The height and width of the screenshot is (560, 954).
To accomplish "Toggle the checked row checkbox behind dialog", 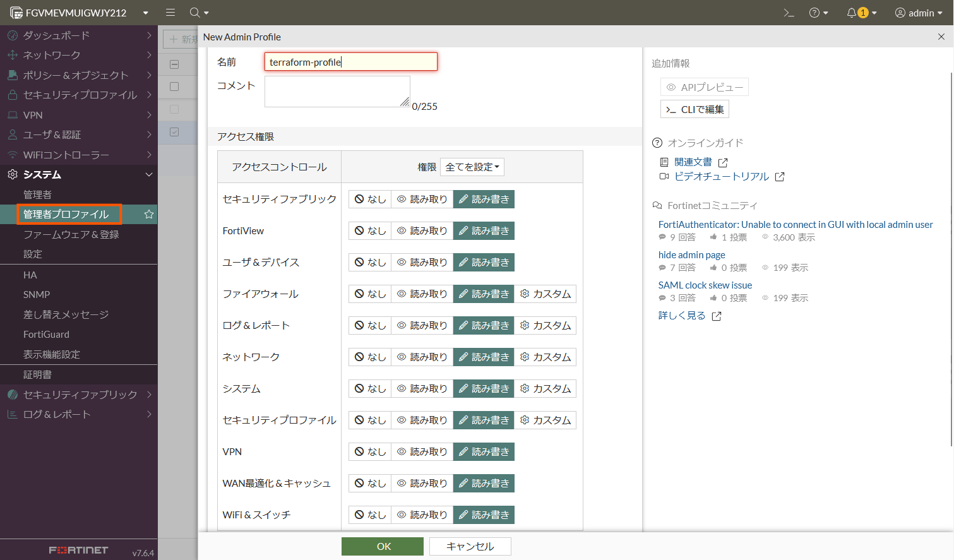I will pos(174,132).
